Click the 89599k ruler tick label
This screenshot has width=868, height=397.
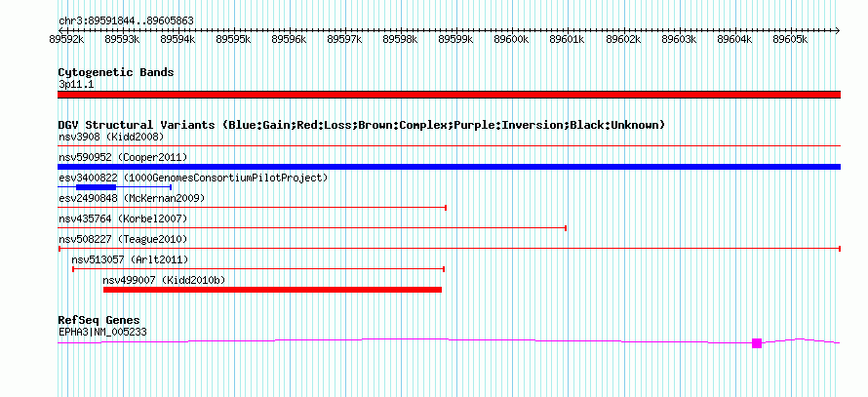[456, 39]
